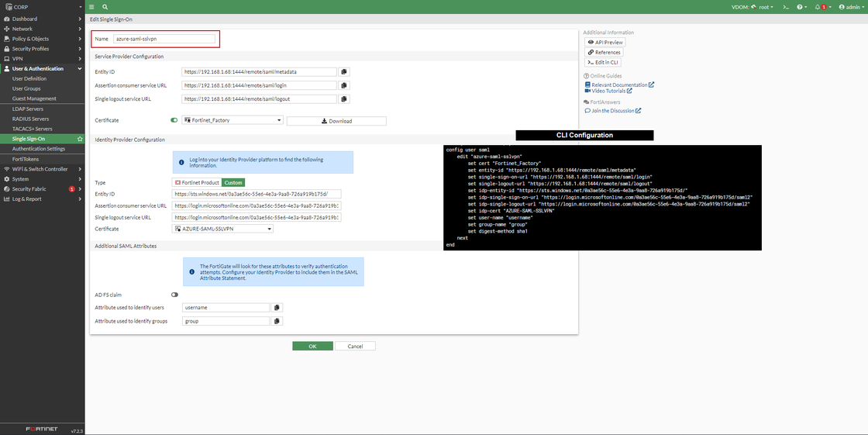Click the System gear icon in sidebar
868x435 pixels.
coord(7,179)
